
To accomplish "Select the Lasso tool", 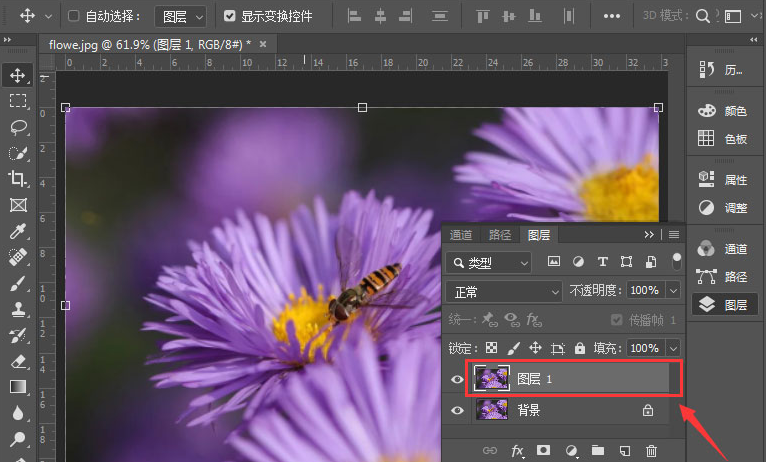I will [18, 127].
